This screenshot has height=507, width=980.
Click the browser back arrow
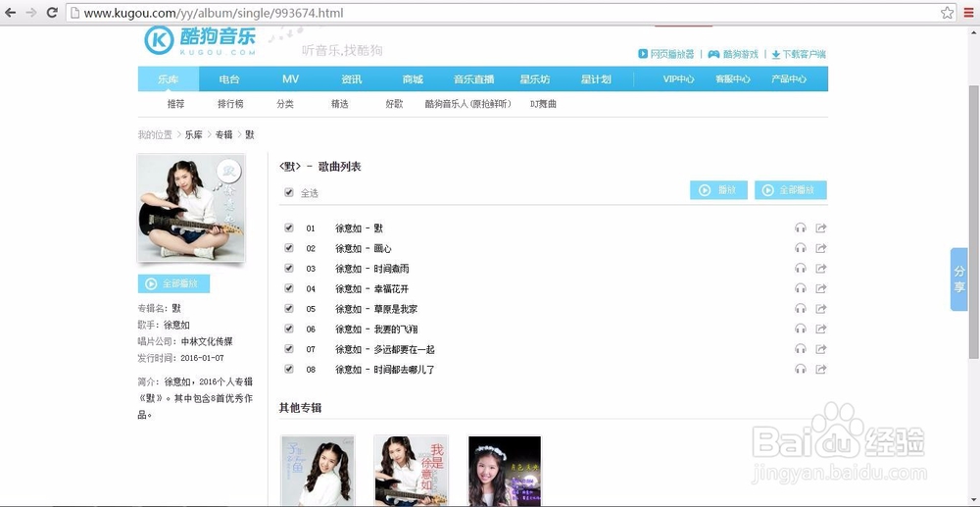pyautogui.click(x=11, y=13)
